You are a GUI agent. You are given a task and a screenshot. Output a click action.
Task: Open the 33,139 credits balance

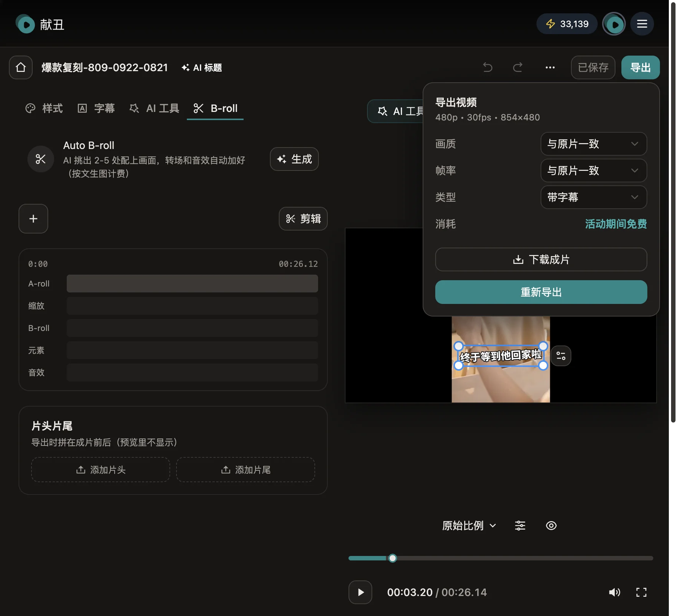click(x=567, y=24)
